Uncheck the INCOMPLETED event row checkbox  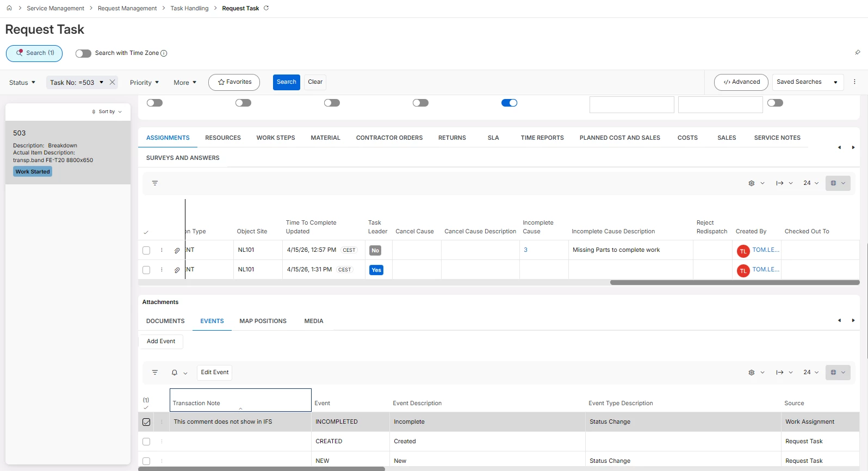pyautogui.click(x=146, y=422)
